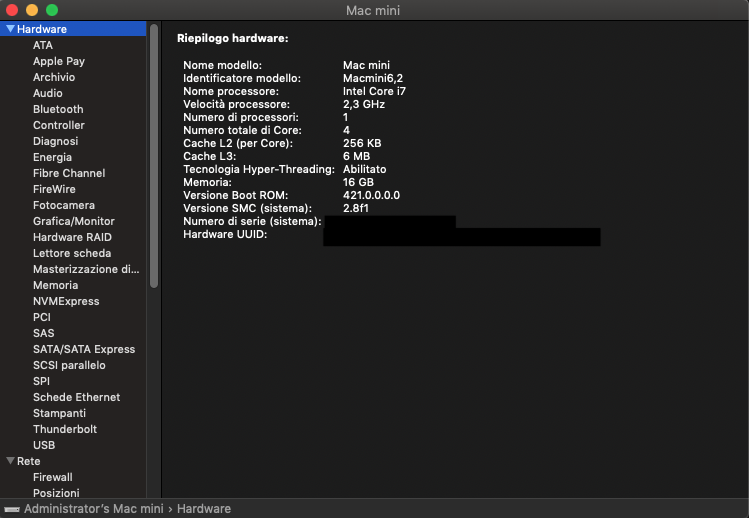749x518 pixels.
Task: Select Bluetooth in the sidebar
Action: point(58,109)
